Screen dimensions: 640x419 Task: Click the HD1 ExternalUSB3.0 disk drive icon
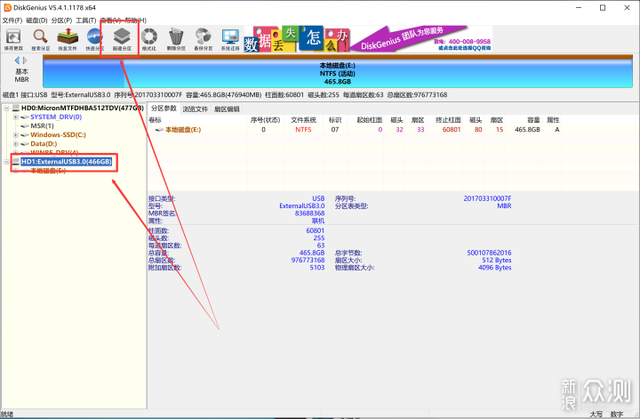coord(16,162)
